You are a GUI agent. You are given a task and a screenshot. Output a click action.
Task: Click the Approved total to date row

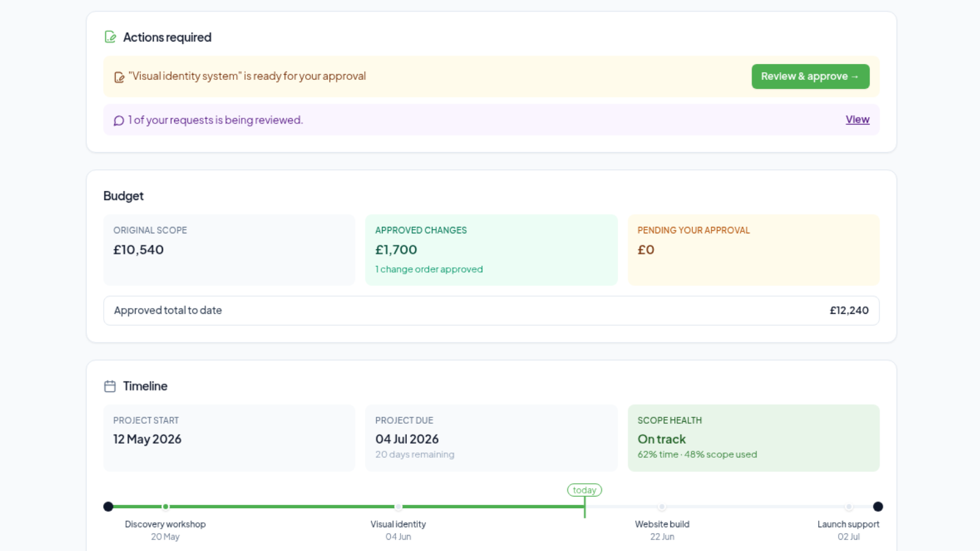click(491, 311)
